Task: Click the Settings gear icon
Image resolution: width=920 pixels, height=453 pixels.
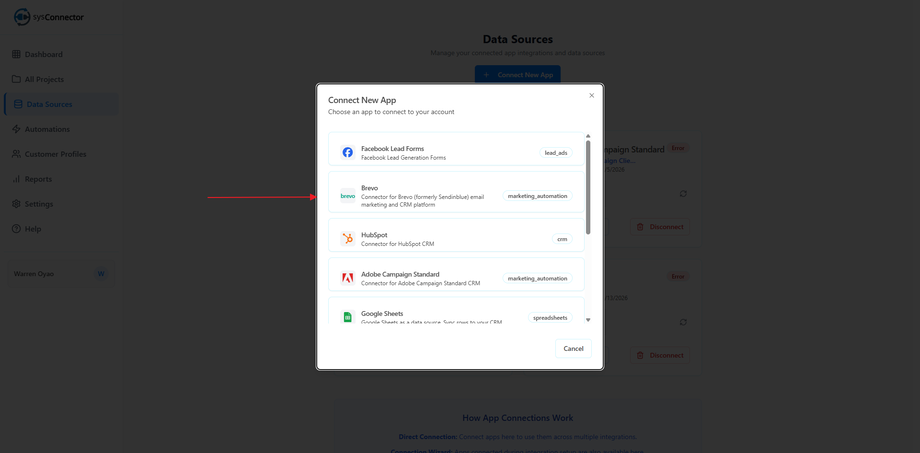Action: (16, 204)
